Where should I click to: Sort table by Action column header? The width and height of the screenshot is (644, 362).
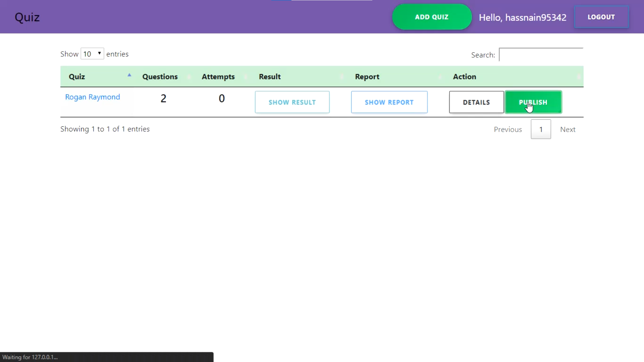click(465, 77)
